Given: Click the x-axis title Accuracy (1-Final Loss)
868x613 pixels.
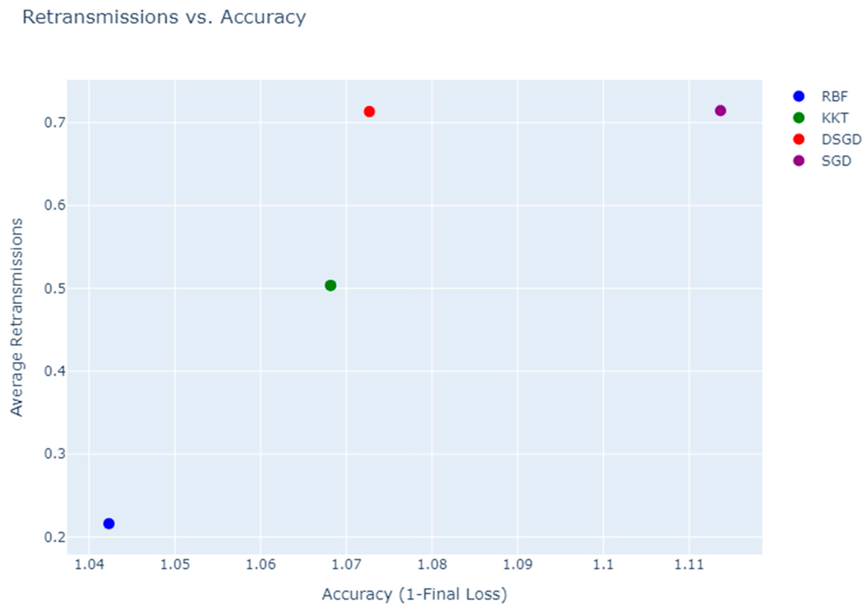Looking at the screenshot, I should pyautogui.click(x=414, y=594).
